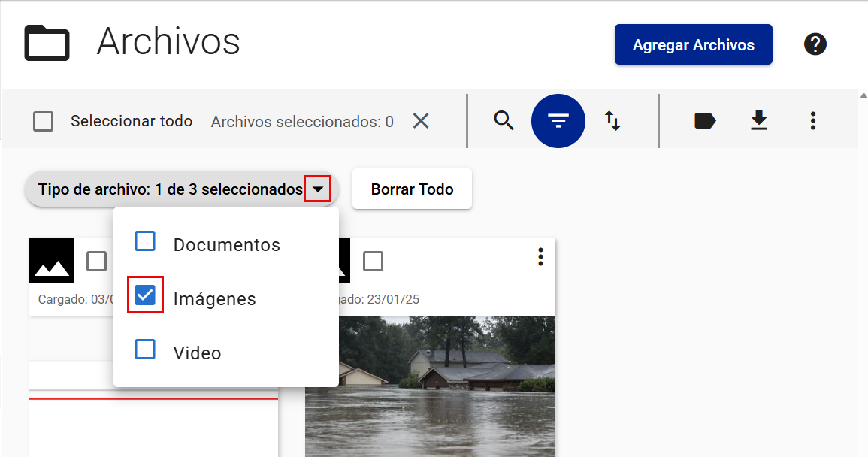This screenshot has height=457, width=868.
Task: Open the flood image card's three-dot menu
Action: pos(540,257)
